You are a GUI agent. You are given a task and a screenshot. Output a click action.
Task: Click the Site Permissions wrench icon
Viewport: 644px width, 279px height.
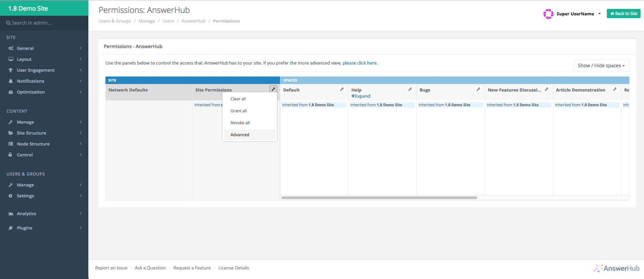point(273,89)
